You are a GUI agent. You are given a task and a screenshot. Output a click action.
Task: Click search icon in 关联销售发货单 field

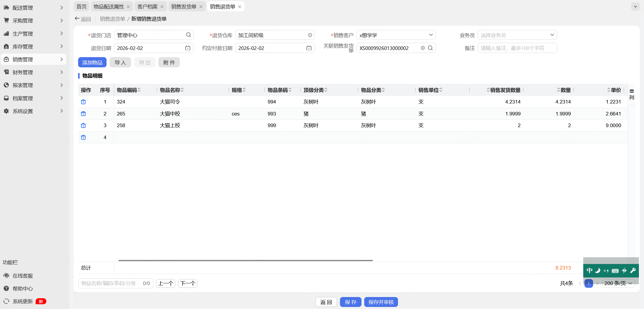430,48
